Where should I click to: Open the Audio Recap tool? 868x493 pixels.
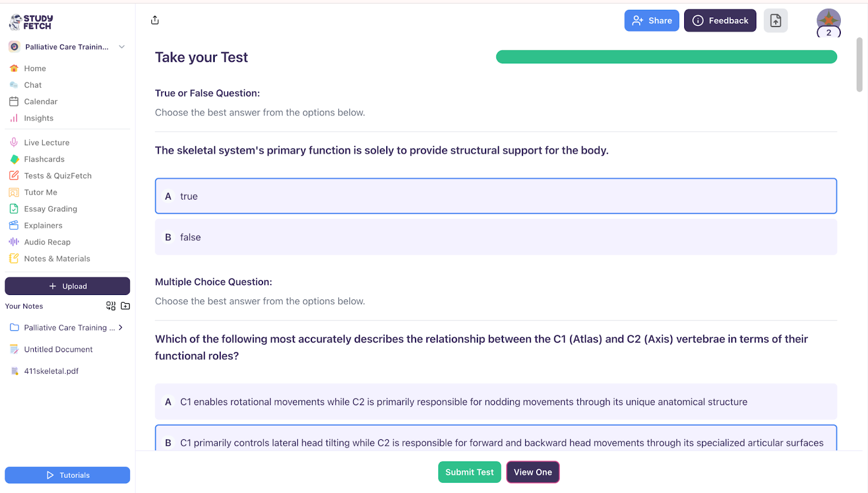pyautogui.click(x=45, y=241)
